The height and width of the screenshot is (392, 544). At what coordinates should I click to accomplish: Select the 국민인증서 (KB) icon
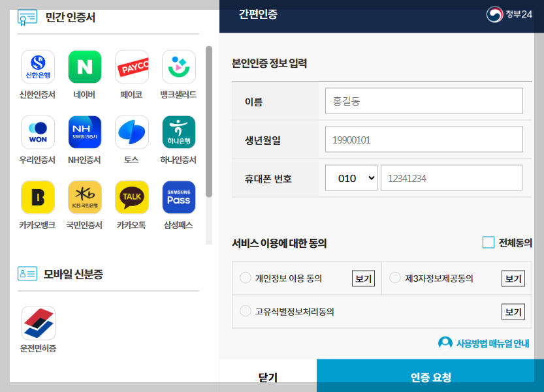pyautogui.click(x=84, y=197)
